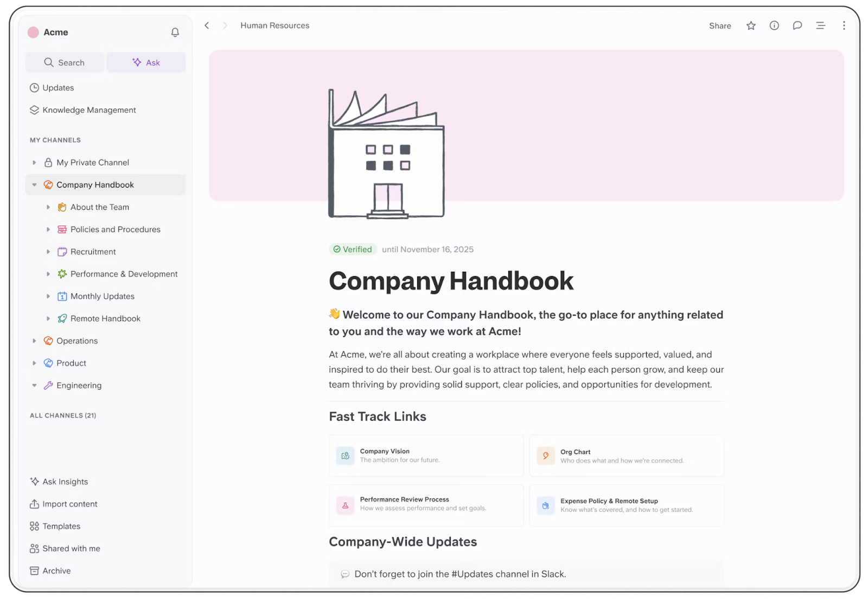Expand Policies and Procedures
Viewport: 868px width, 603px height.
[48, 229]
